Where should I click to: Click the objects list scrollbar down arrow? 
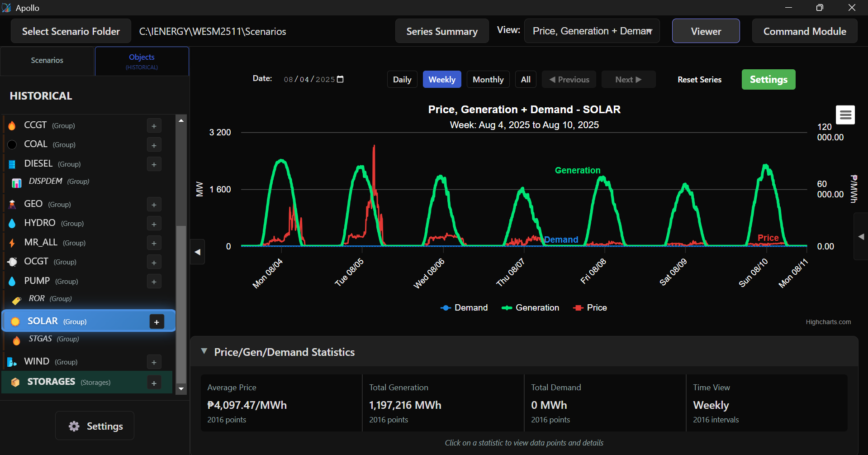pyautogui.click(x=181, y=388)
